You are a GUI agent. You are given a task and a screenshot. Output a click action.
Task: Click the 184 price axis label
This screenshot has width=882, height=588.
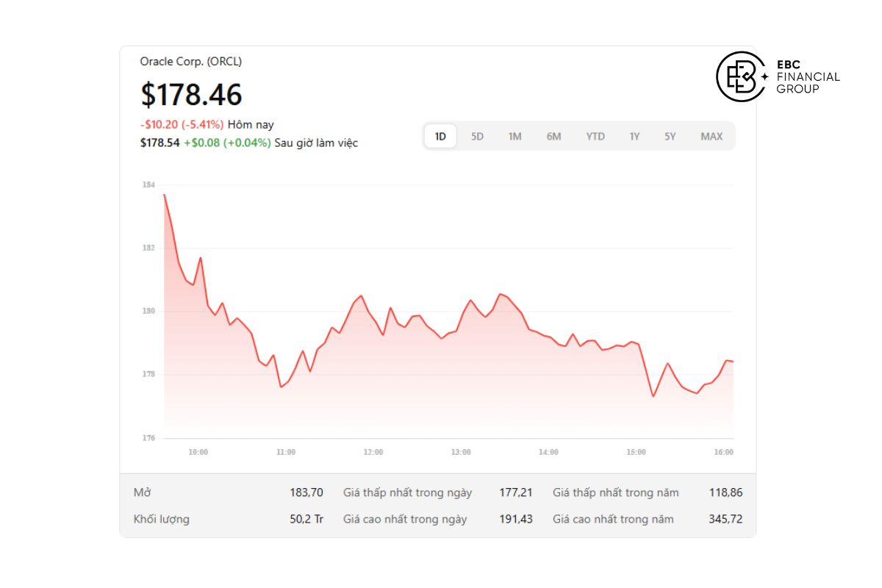[x=148, y=184]
